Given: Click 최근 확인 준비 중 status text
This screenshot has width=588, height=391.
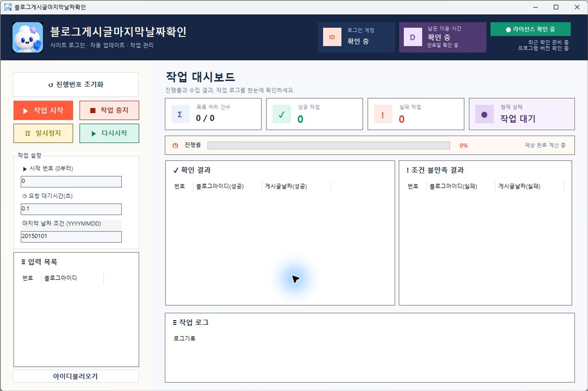Looking at the screenshot, I should [x=548, y=42].
